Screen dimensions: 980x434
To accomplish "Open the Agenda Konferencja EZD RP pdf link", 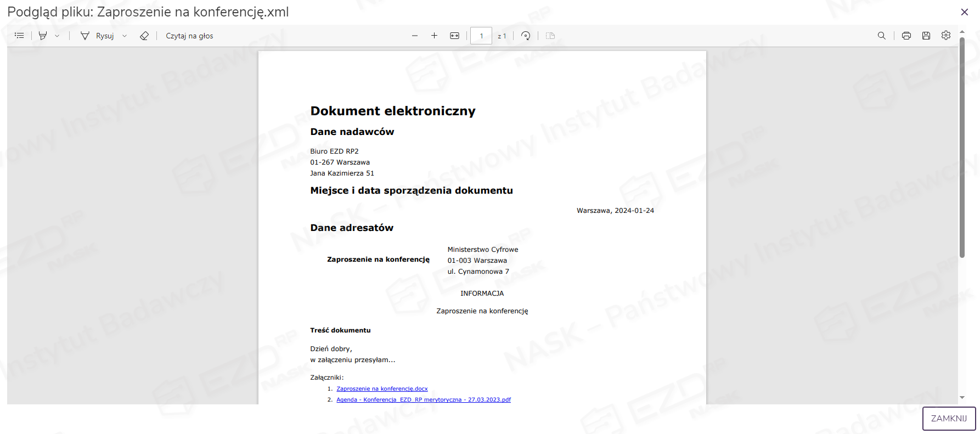I will point(423,399).
